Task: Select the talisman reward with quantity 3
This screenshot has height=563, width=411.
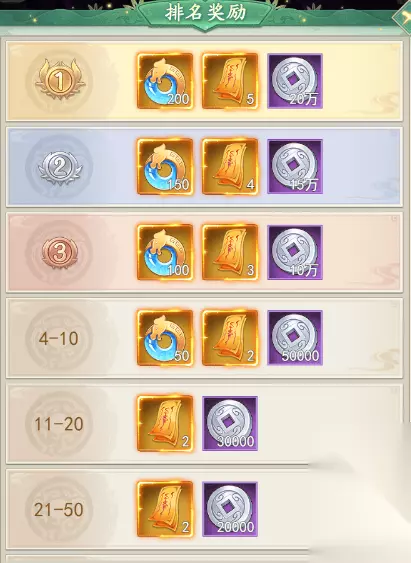Action: (x=230, y=252)
